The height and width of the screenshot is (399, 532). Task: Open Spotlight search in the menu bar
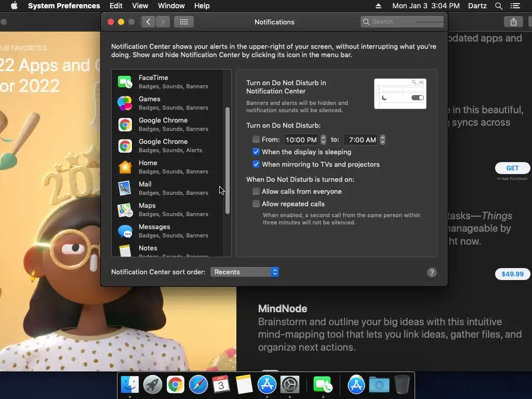point(498,6)
